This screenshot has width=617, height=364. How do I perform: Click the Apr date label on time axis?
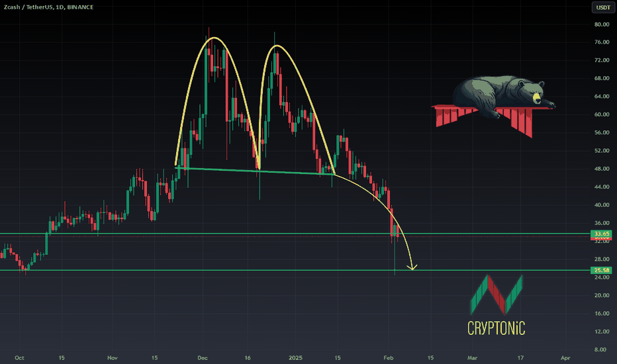tap(565, 358)
